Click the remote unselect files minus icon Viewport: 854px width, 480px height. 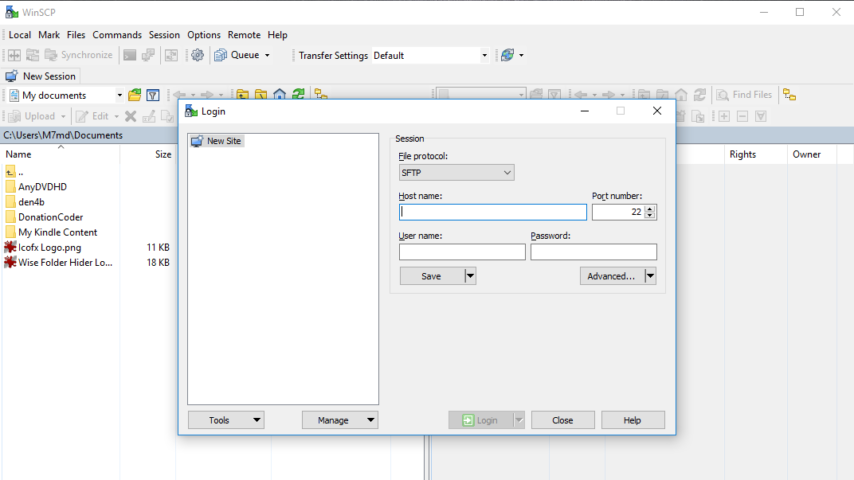[742, 116]
